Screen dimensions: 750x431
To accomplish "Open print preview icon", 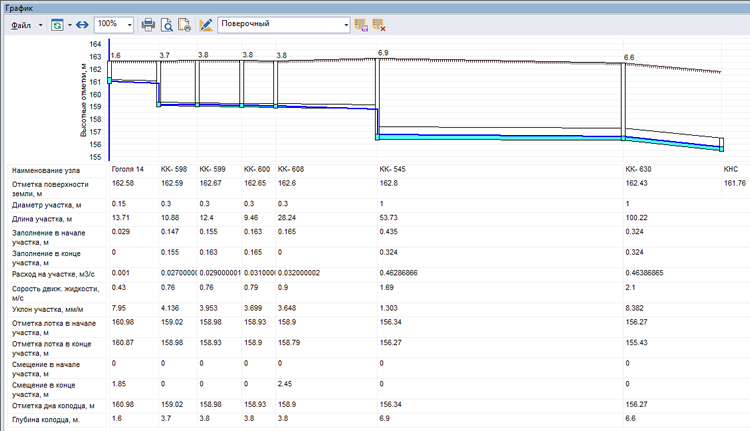I will click(x=167, y=23).
